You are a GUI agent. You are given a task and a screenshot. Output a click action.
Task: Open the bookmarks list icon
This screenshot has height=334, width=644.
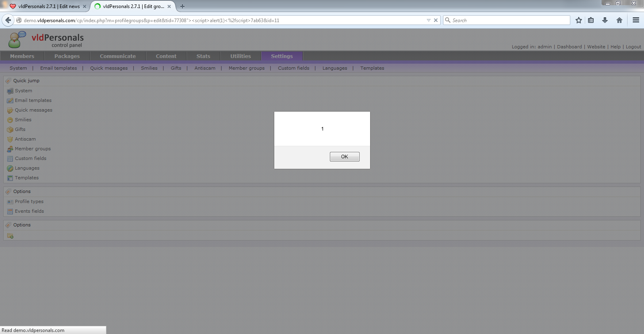click(x=591, y=20)
